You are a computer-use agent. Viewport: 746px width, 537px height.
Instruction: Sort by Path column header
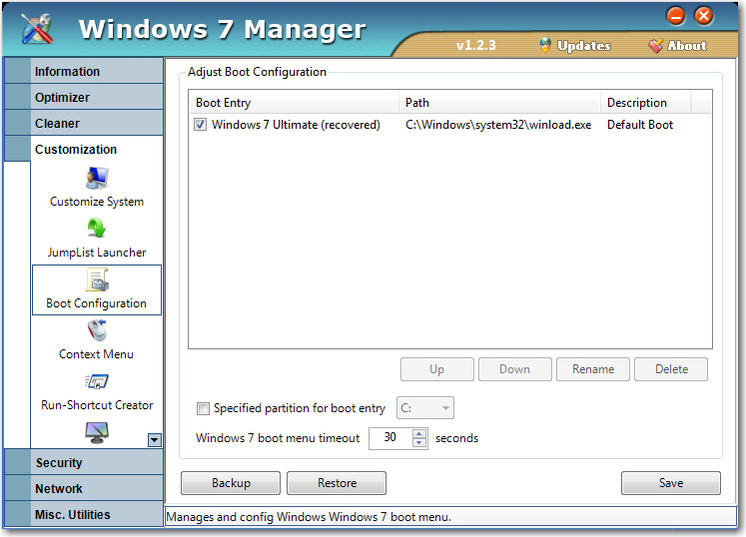500,102
